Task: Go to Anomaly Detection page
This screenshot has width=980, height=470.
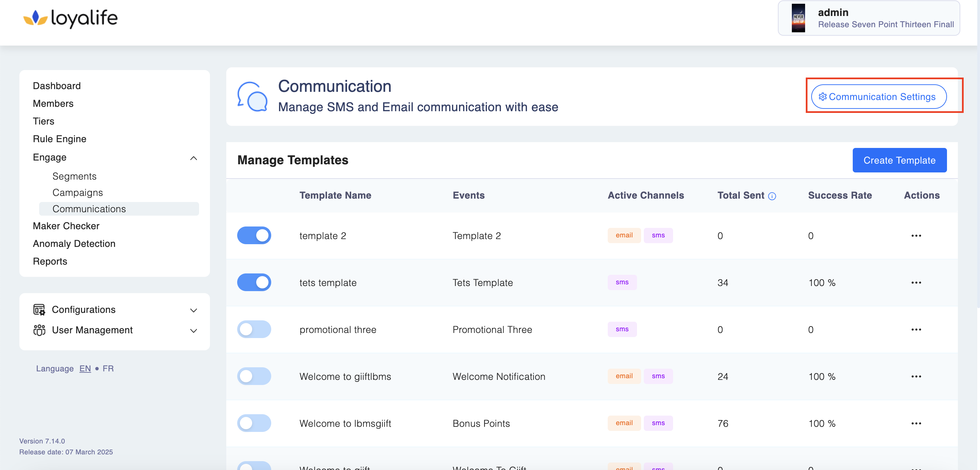Action: [x=74, y=244]
